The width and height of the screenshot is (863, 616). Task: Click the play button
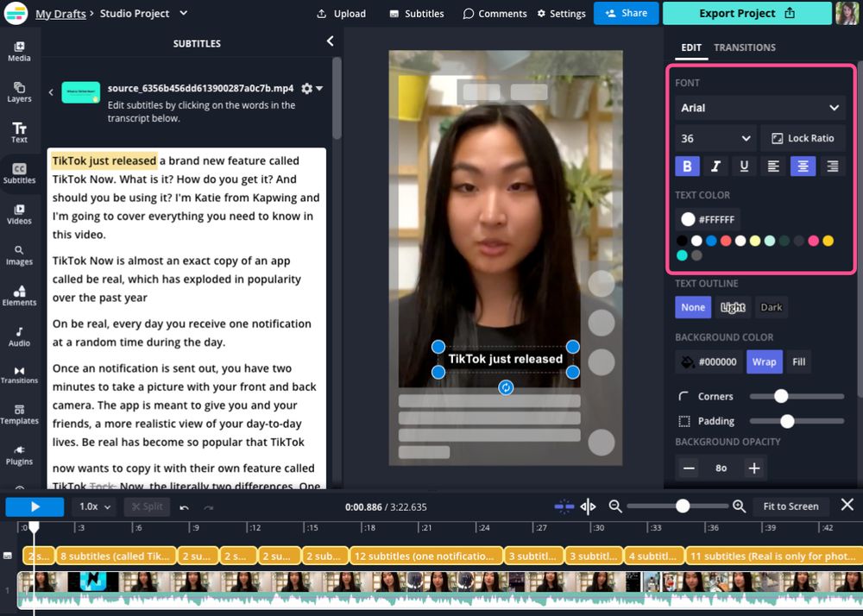pyautogui.click(x=35, y=506)
